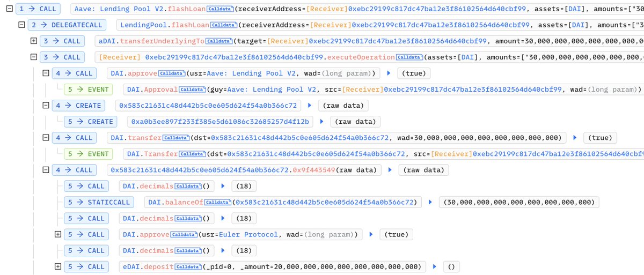Click 5 → EVENT badge on DAI.Approval row
The height and width of the screenshot is (275, 644).
pos(88,90)
